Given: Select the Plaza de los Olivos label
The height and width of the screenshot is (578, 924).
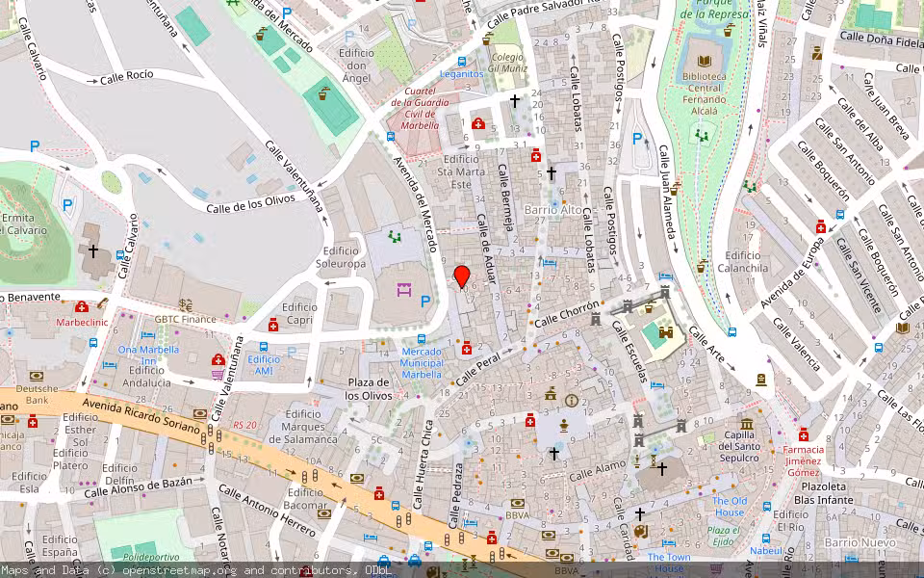Looking at the screenshot, I should coord(369,388).
